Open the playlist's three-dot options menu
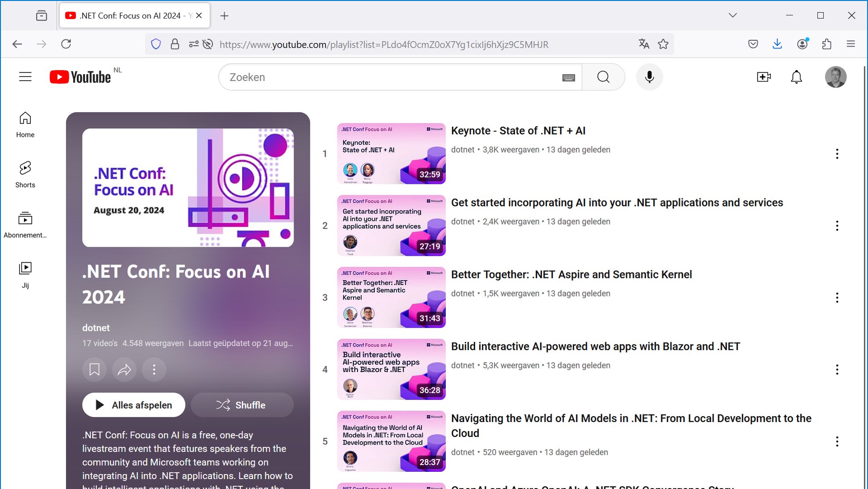Screen dimensions: 868x489 coord(154,369)
